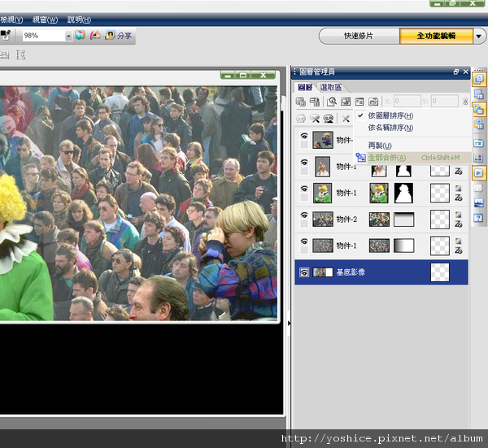The image size is (488, 448).
Task: Click the 分享 share button
Action: pyautogui.click(x=119, y=35)
